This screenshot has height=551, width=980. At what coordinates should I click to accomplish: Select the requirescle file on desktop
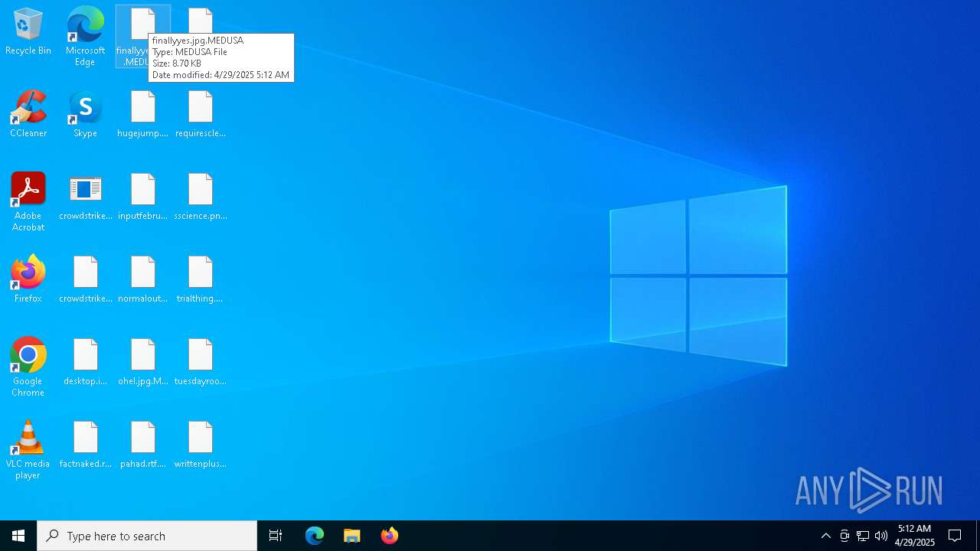tap(201, 115)
